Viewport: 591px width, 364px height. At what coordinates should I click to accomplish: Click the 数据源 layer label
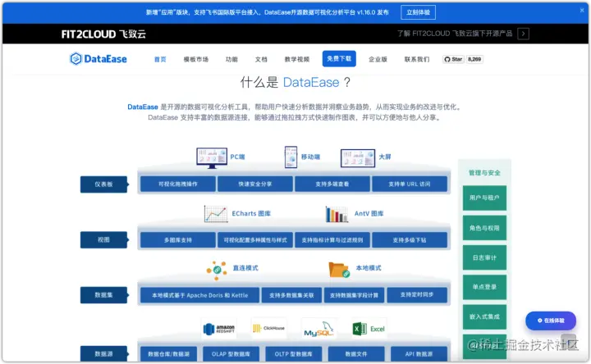pyautogui.click(x=103, y=354)
